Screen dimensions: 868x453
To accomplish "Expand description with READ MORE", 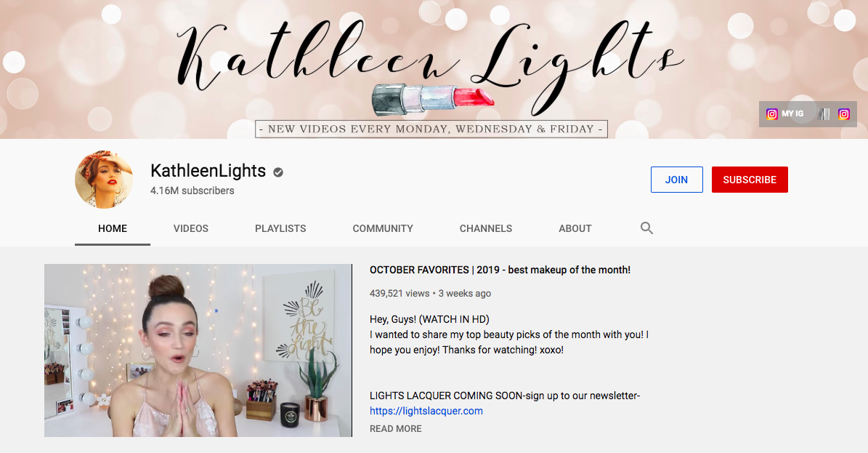I will tap(395, 428).
